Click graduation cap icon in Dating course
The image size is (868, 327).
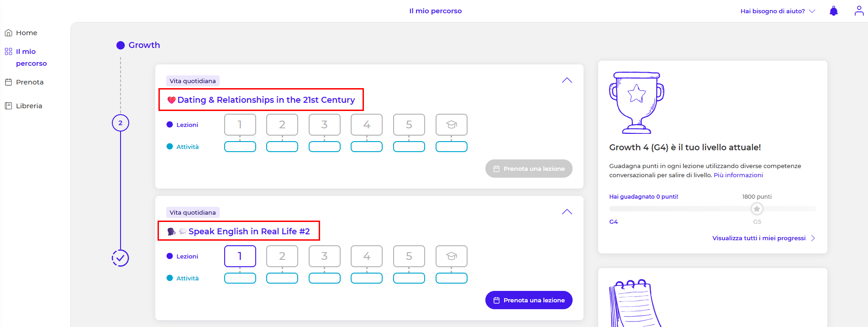451,125
